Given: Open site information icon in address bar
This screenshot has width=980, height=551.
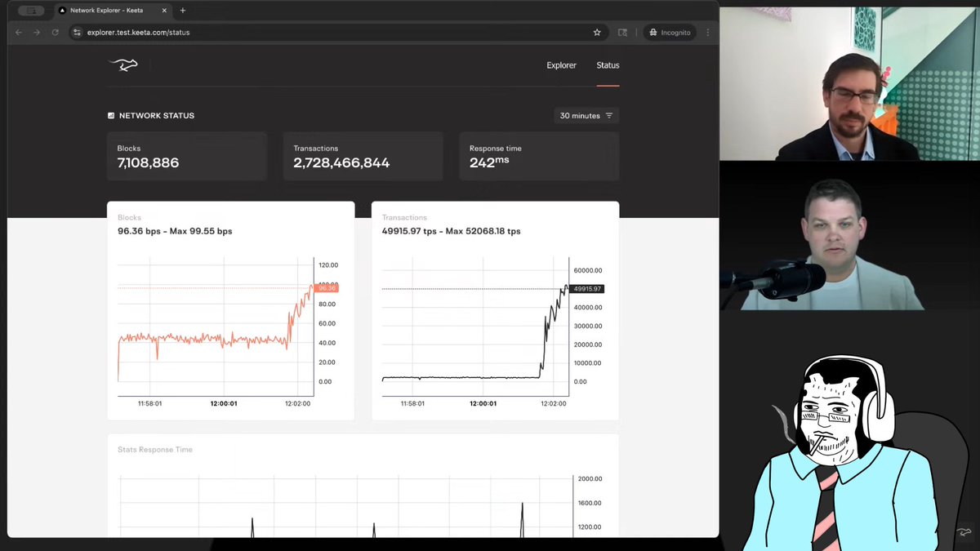Looking at the screenshot, I should 77,32.
